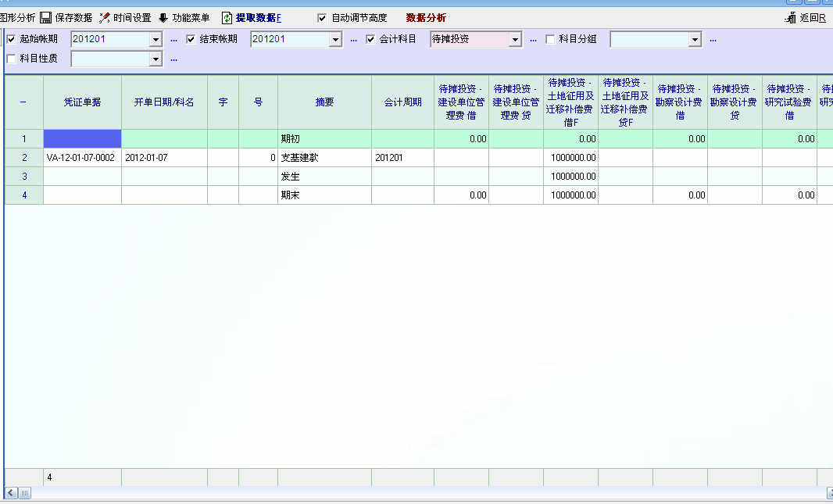
Task: Open 时间设置 via its wand icon
Action: point(105,18)
